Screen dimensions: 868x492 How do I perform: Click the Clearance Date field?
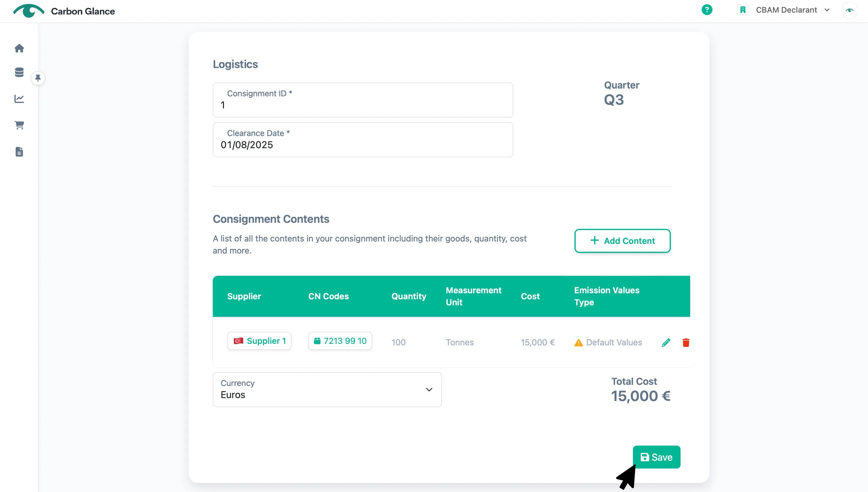pos(363,140)
